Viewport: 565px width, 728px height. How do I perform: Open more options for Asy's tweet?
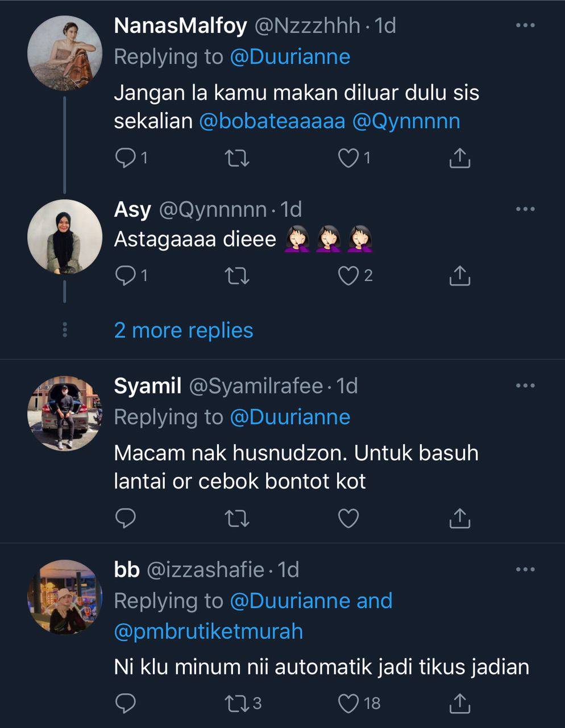pos(525,209)
